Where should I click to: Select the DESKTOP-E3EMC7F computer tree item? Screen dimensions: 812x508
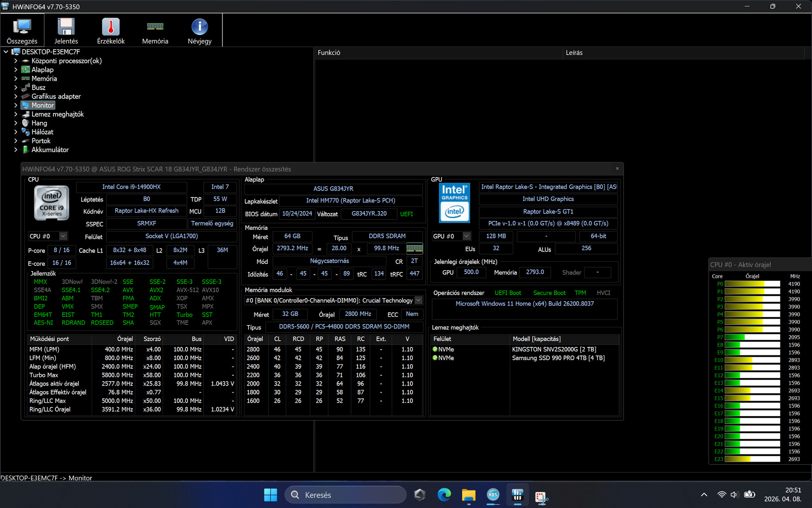(51, 52)
